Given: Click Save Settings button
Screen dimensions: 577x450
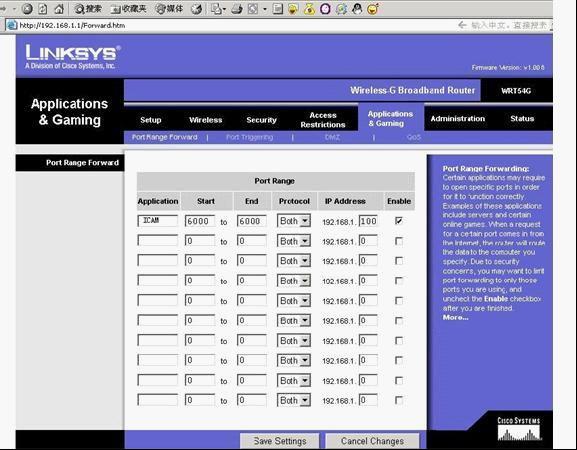Looking at the screenshot, I should click(x=280, y=441).
